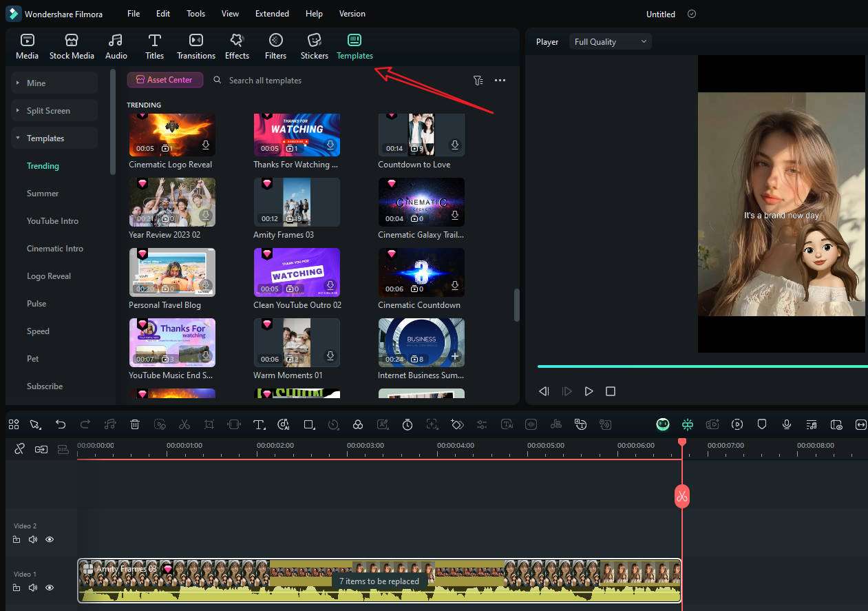Open the Extended menu
868x611 pixels.
pos(272,14)
